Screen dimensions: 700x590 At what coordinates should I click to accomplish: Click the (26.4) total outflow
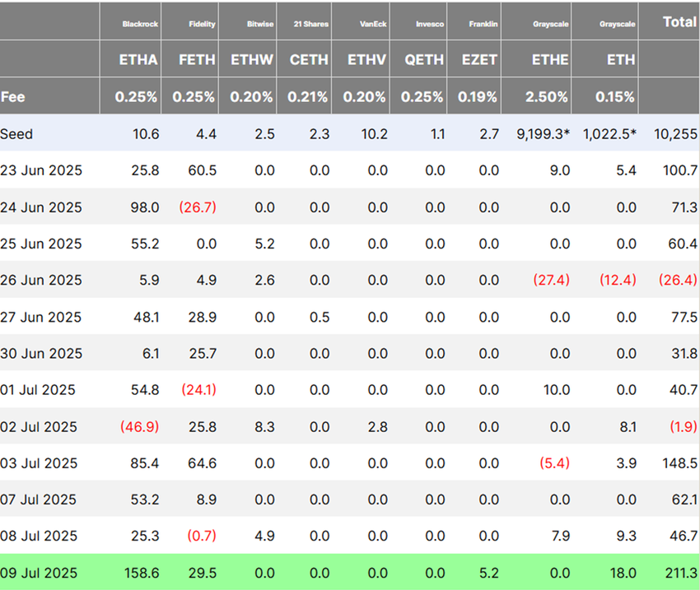[x=678, y=280]
